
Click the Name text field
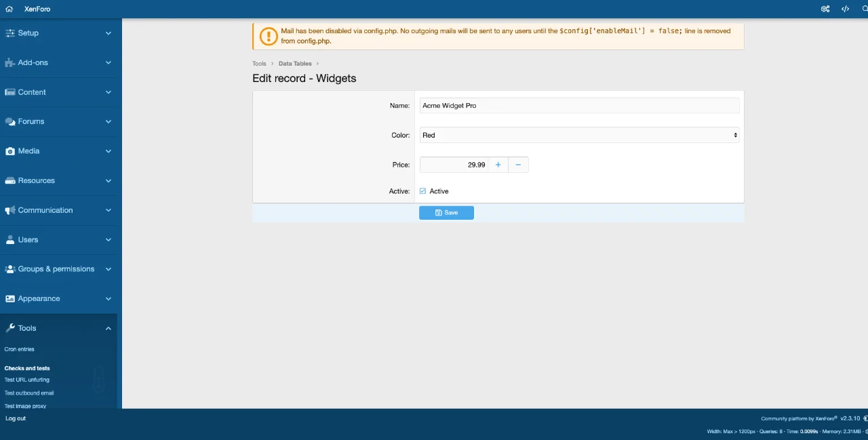pyautogui.click(x=579, y=106)
